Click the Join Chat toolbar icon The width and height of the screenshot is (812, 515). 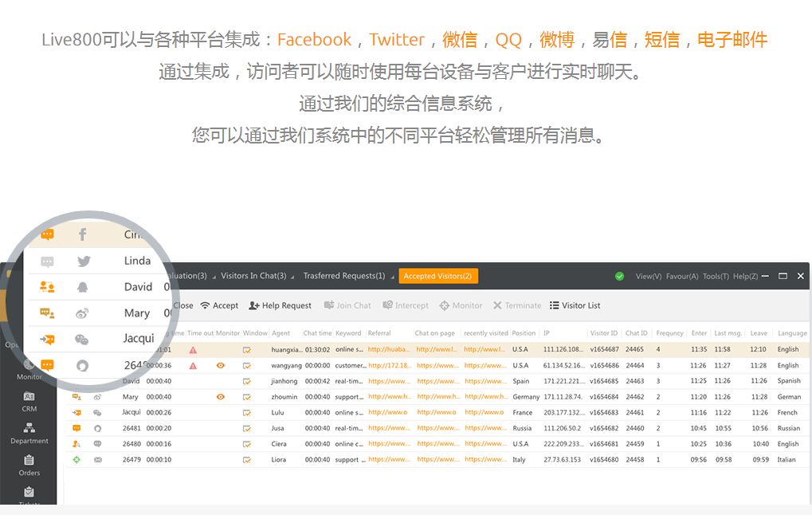[349, 305]
